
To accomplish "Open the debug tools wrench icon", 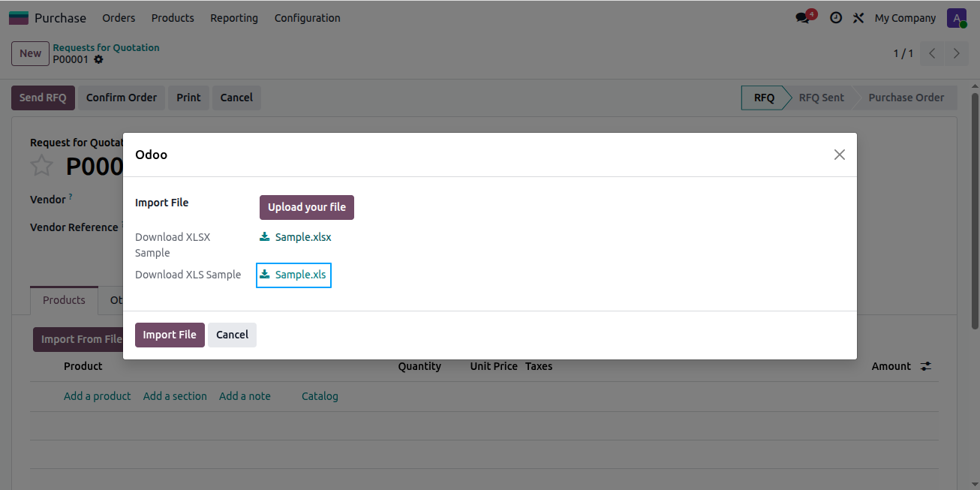I will pyautogui.click(x=858, y=18).
